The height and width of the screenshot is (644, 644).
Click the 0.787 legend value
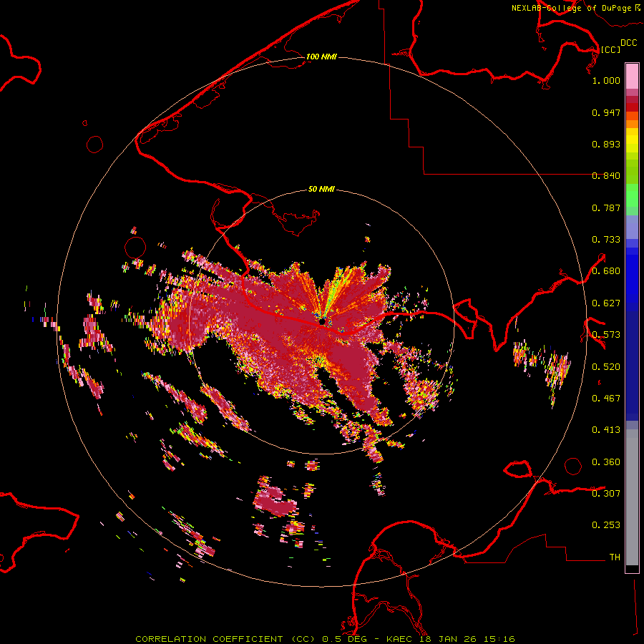606,208
